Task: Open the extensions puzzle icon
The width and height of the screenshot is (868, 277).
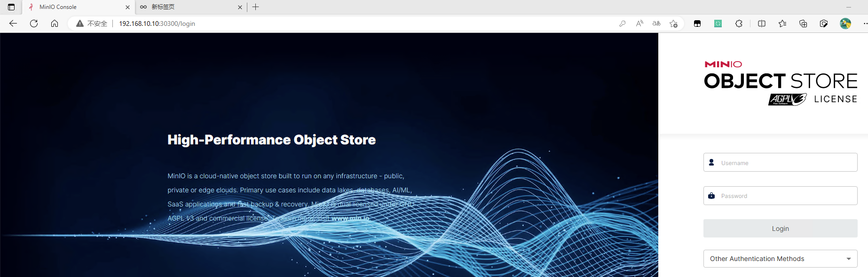Action: 739,24
